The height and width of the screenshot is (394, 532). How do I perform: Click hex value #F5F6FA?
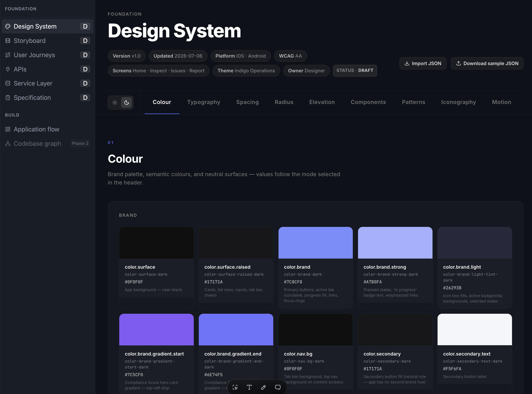pos(452,369)
